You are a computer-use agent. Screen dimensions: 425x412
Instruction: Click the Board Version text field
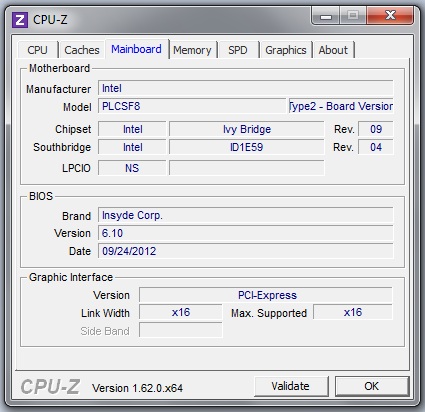pos(341,106)
